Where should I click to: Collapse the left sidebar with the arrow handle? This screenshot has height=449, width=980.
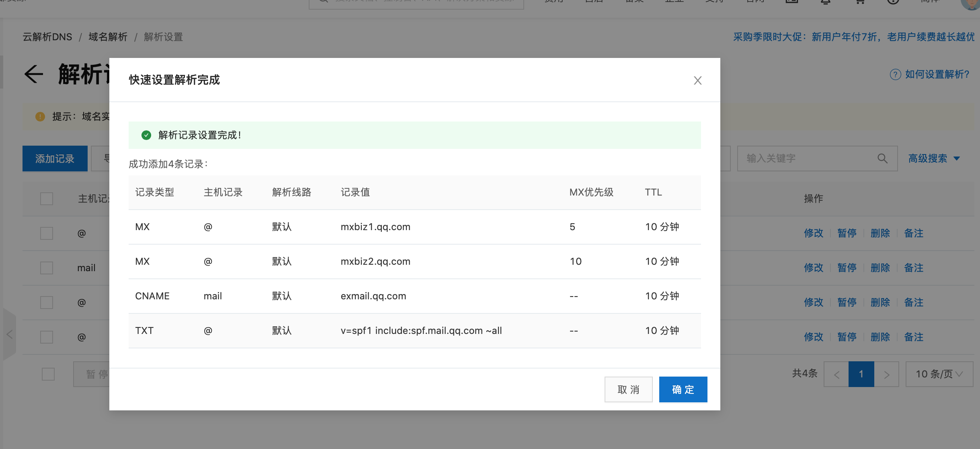[10, 334]
